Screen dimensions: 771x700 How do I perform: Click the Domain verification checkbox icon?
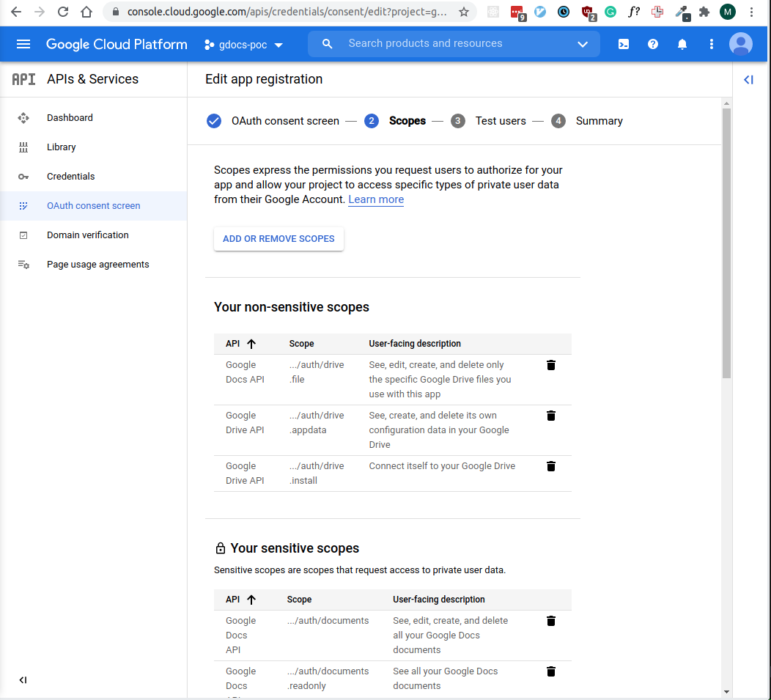pyautogui.click(x=23, y=235)
